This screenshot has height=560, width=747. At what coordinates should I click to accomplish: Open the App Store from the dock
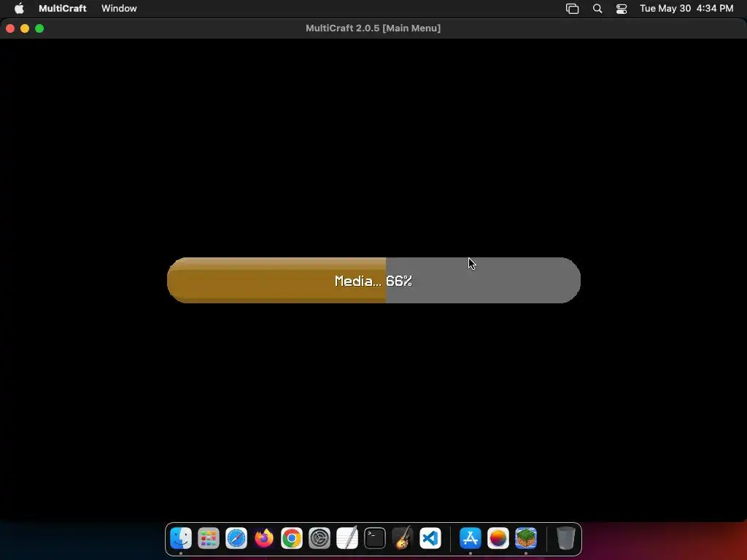point(471,539)
